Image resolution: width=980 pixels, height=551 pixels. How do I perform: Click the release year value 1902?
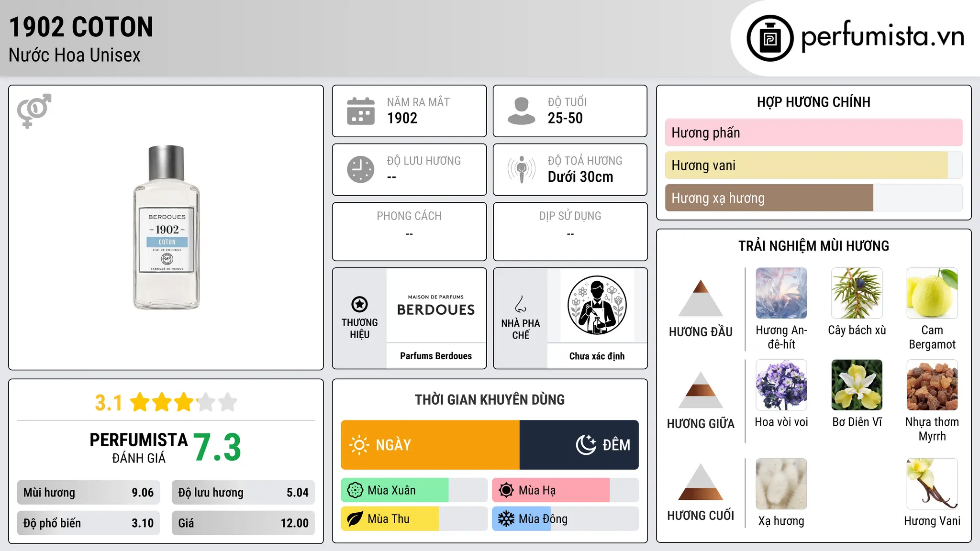coord(402,118)
